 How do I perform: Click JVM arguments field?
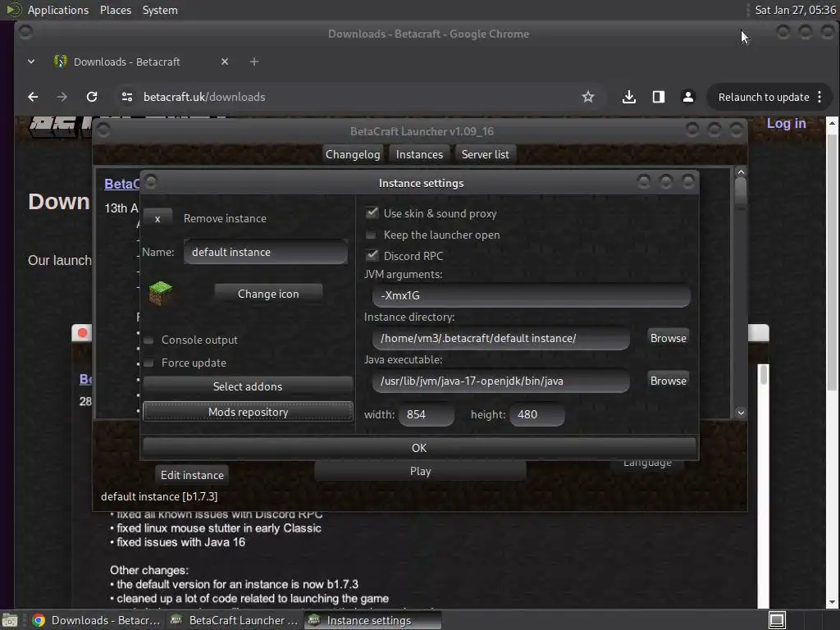[531, 295]
